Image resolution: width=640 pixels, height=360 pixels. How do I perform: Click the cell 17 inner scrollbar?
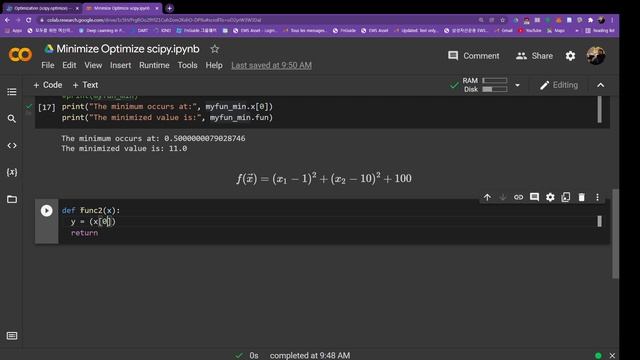pyautogui.click(x=599, y=109)
